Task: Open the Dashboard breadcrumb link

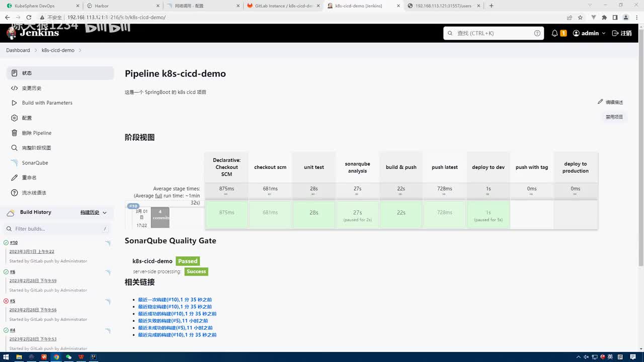Action: pyautogui.click(x=18, y=50)
